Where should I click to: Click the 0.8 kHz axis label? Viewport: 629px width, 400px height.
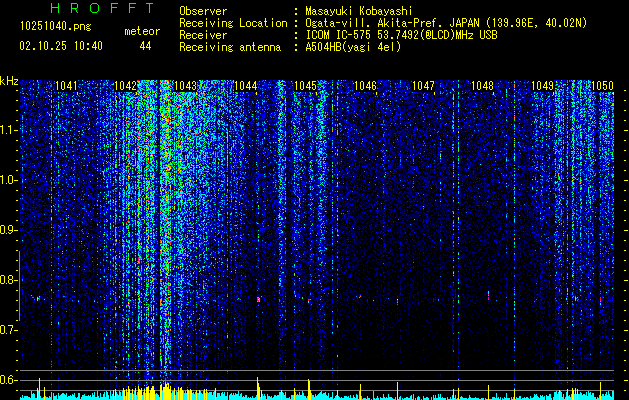pos(8,280)
